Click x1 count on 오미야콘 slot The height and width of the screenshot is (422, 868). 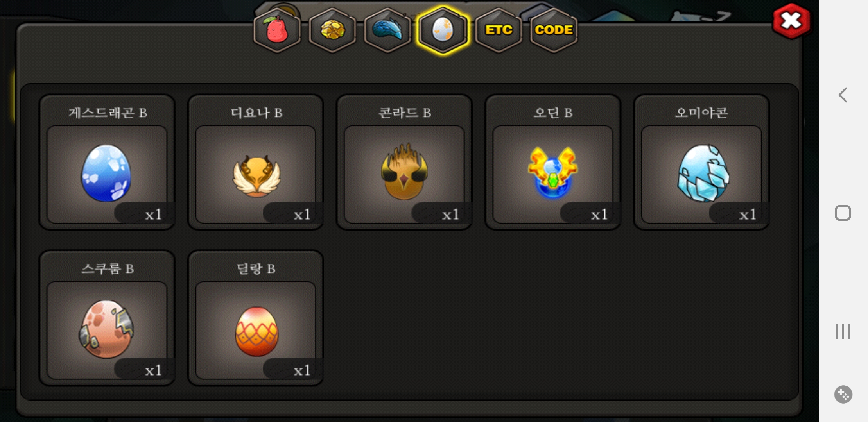coord(747,214)
